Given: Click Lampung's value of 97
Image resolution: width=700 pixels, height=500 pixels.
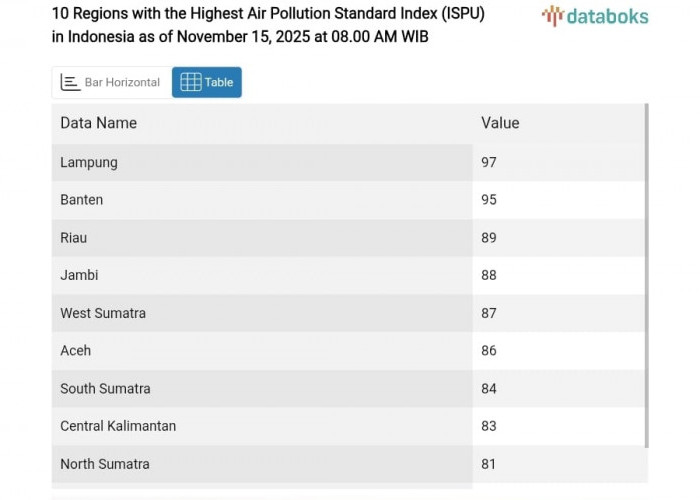Looking at the screenshot, I should [489, 162].
